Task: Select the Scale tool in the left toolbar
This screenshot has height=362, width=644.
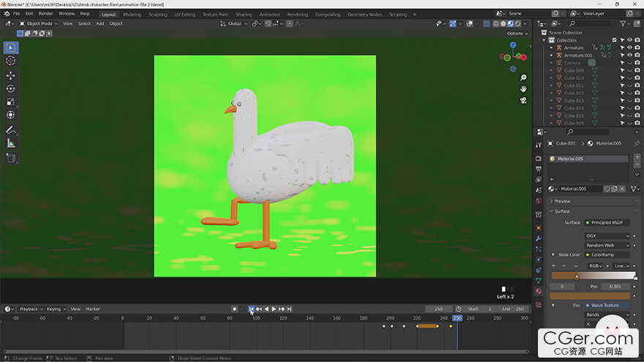Action: pyautogui.click(x=10, y=102)
